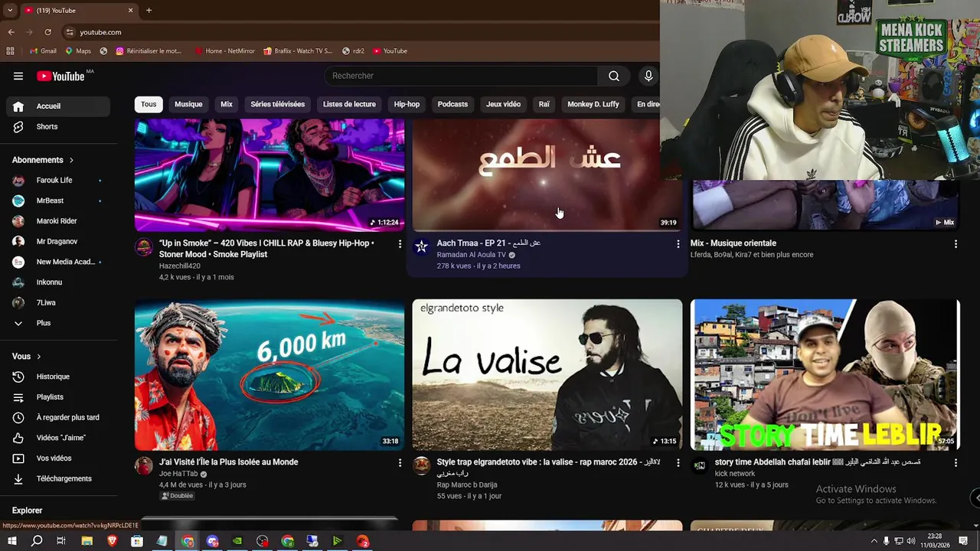Play the STORY TIME LEBLIR thumbnail
Viewport: 980px width, 551px height.
coord(825,375)
